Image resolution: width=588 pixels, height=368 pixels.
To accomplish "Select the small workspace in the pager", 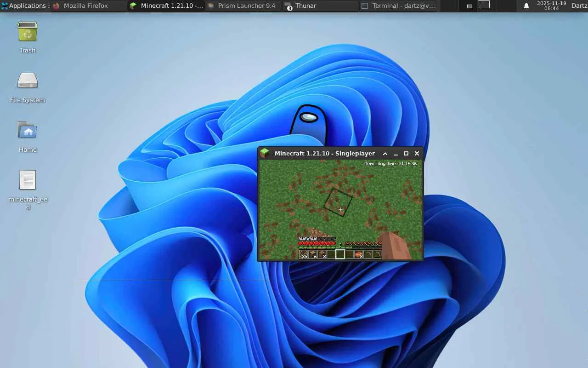I will click(469, 6).
